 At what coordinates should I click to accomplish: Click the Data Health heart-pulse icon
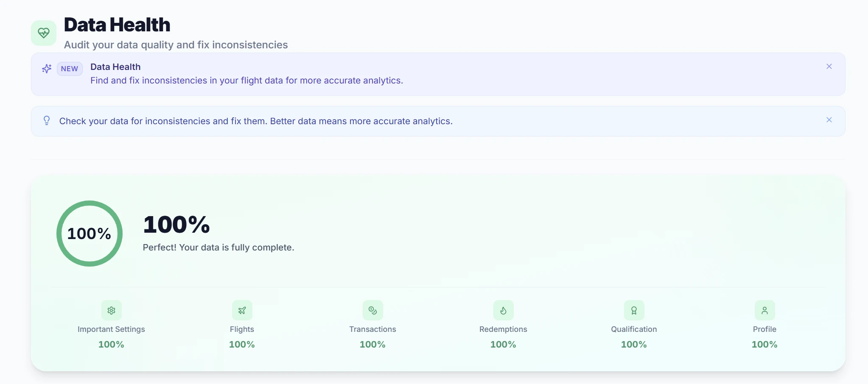coord(43,32)
